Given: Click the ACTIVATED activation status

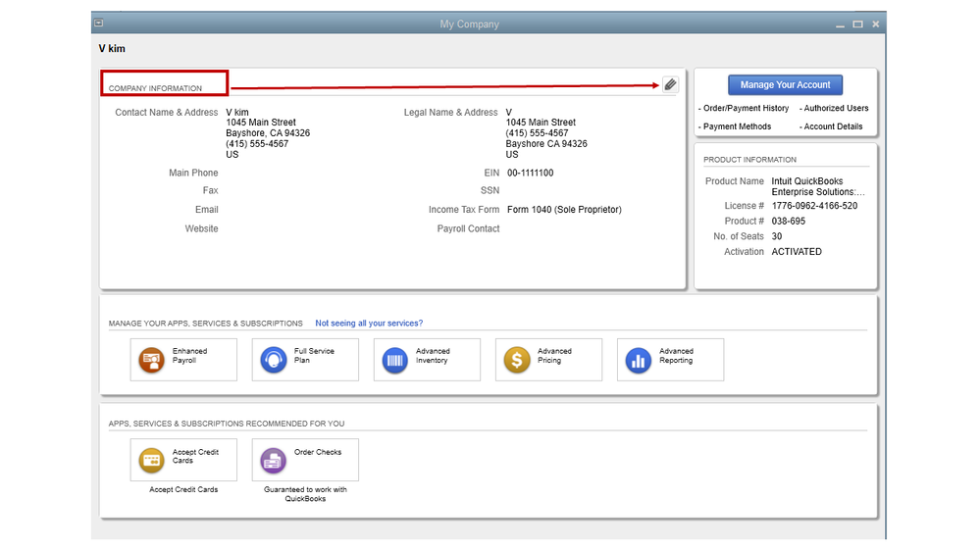Looking at the screenshot, I should (797, 252).
